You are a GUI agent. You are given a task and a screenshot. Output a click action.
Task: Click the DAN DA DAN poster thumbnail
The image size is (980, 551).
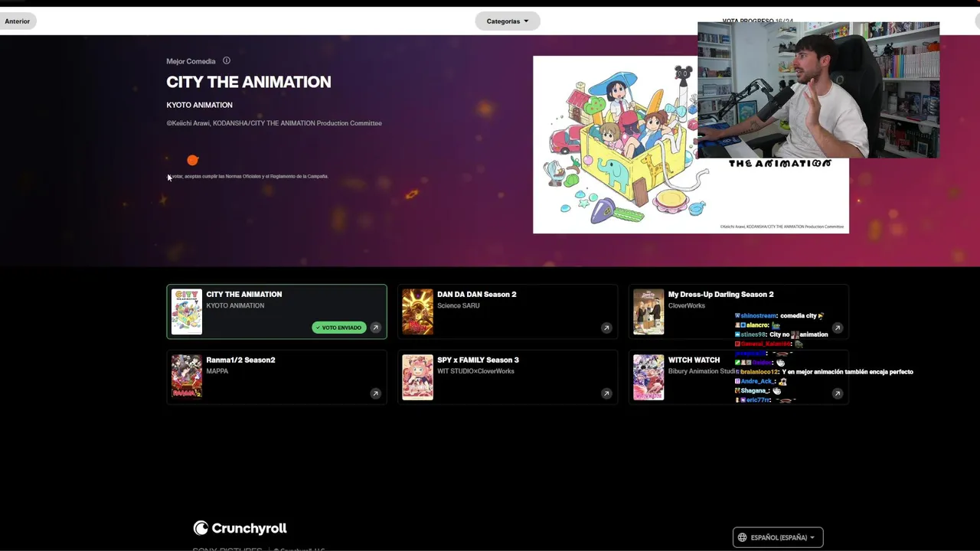tap(418, 311)
